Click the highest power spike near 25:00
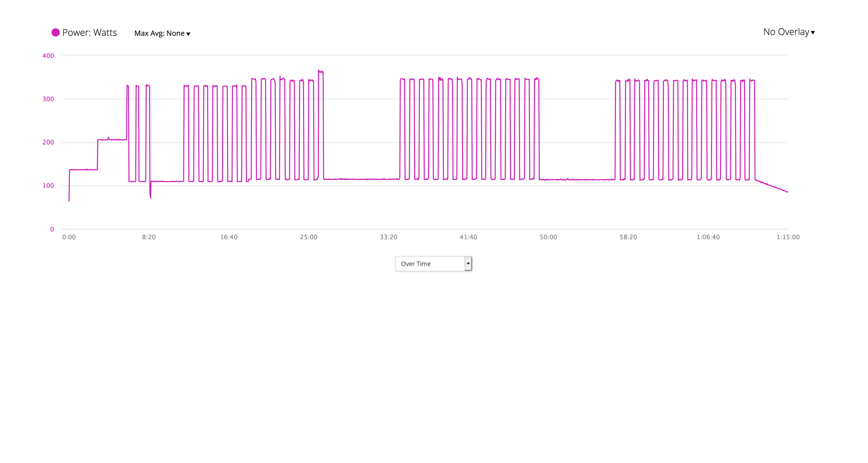Screen dimensions: 868x463 [x=321, y=72]
